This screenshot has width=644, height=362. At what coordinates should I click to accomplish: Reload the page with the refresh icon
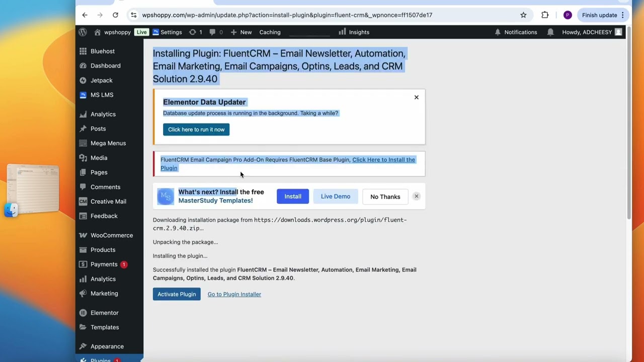115,15
